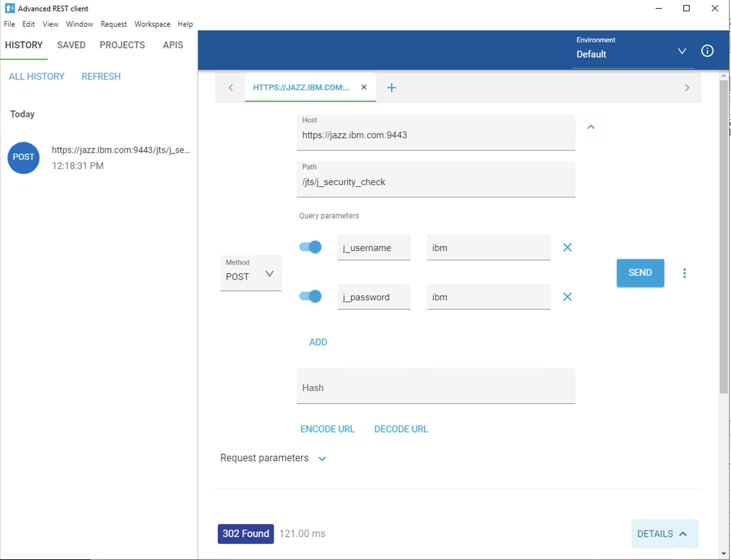Click ADD to add query parameter
731x560 pixels.
tap(318, 342)
